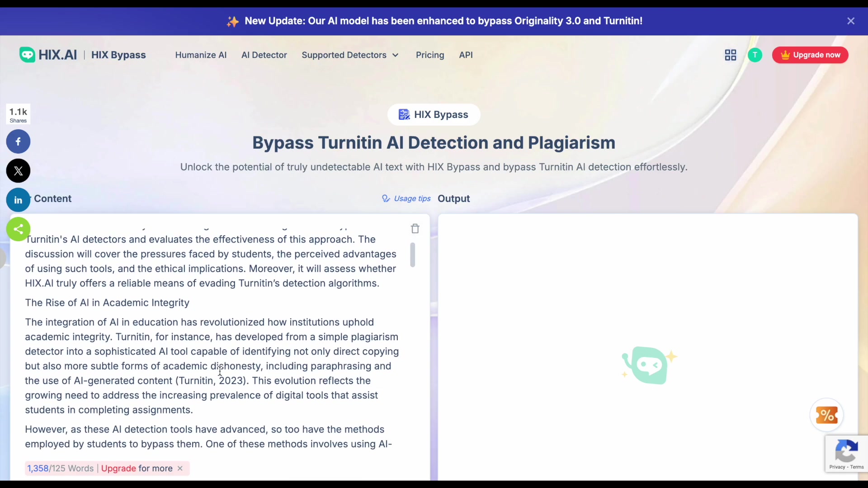Click heading 'The Rise of AI in Academic Integrity'

107,303
